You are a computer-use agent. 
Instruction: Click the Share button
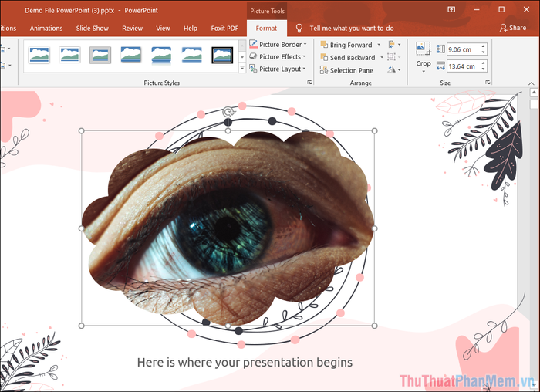pos(513,28)
